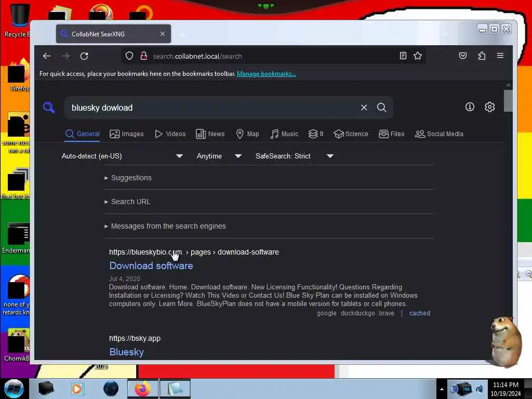The image size is (532, 399).
Task: Open the Start menu orb
Action: pyautogui.click(x=14, y=389)
